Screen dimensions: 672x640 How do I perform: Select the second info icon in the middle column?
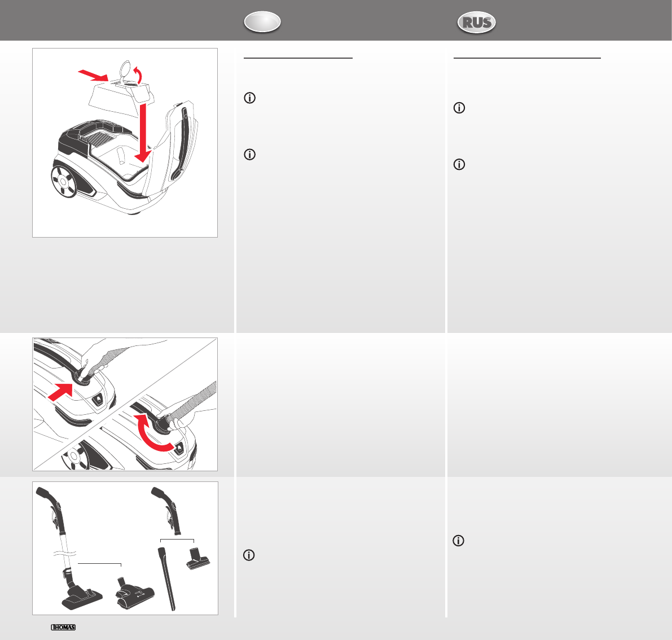point(249,154)
